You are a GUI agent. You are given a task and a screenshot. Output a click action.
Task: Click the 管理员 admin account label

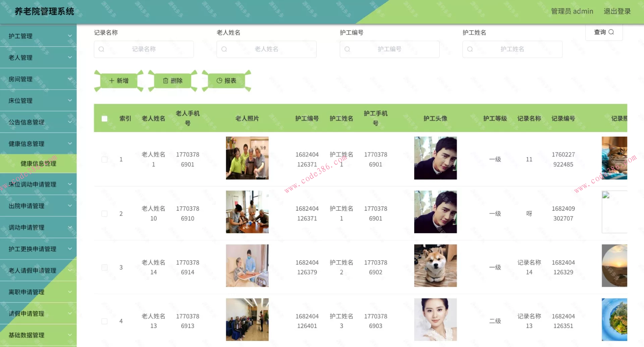point(572,11)
